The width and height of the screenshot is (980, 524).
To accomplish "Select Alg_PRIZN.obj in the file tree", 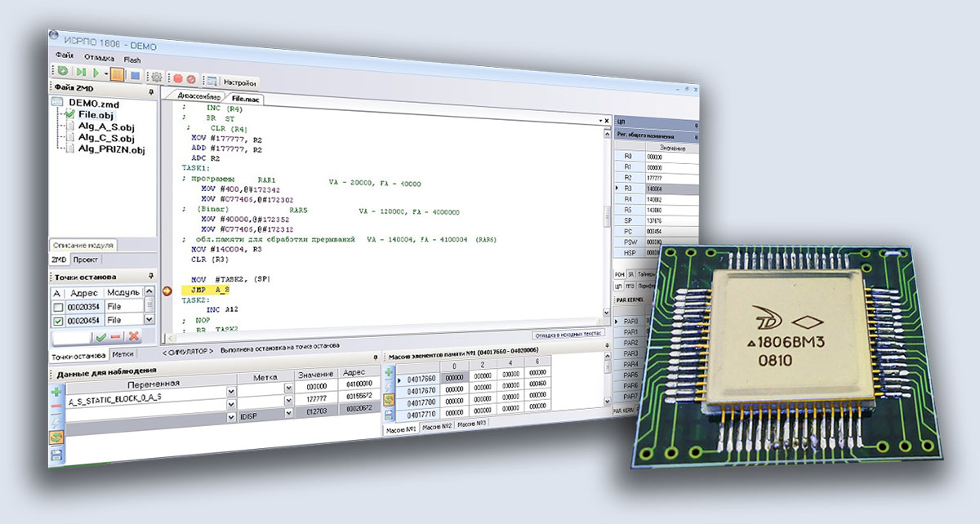I will [105, 149].
